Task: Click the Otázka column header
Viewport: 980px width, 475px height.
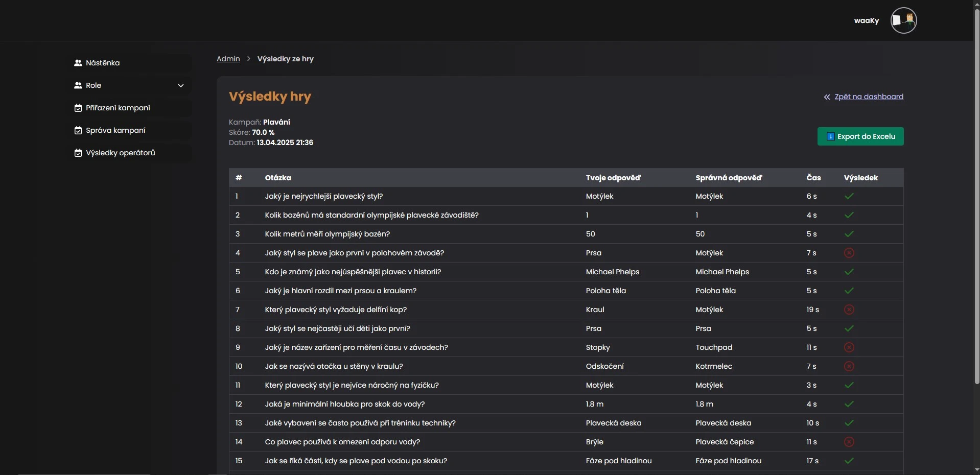Action: [x=278, y=178]
